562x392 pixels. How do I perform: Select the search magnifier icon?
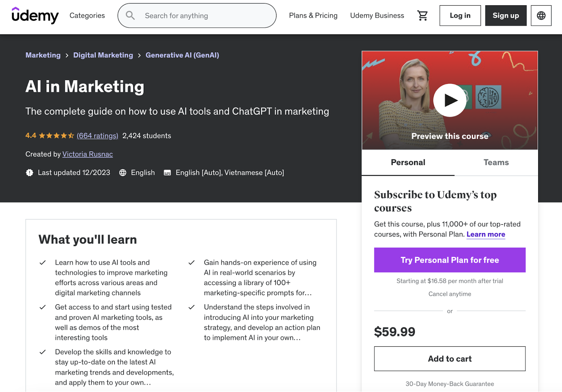click(x=130, y=15)
